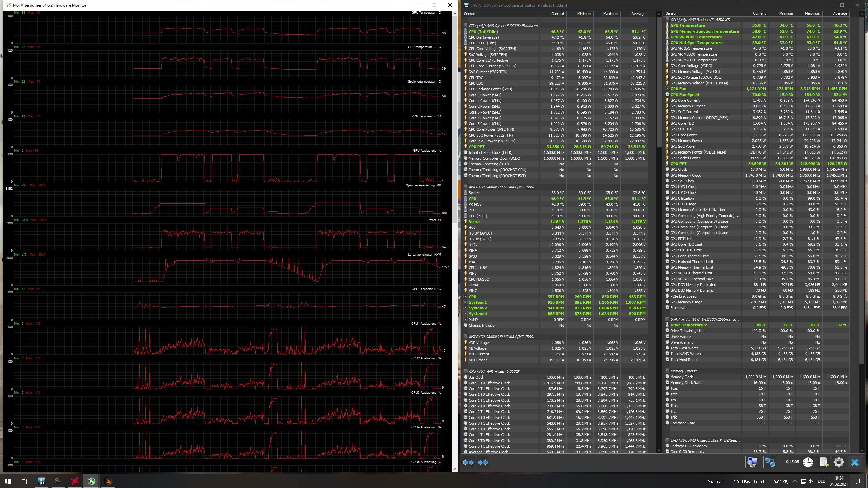The height and width of the screenshot is (488, 868).
Task: Click the left pane Minimum column header
Action: 580,14
